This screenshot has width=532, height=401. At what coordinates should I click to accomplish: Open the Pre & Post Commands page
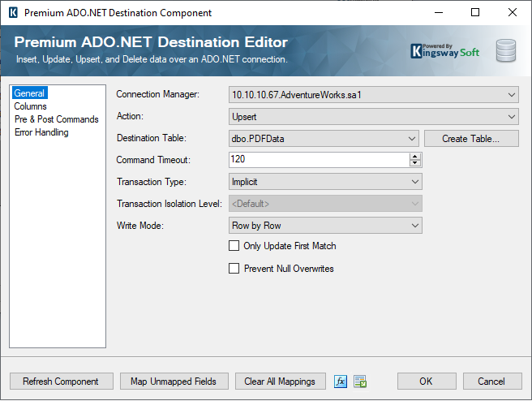point(56,119)
